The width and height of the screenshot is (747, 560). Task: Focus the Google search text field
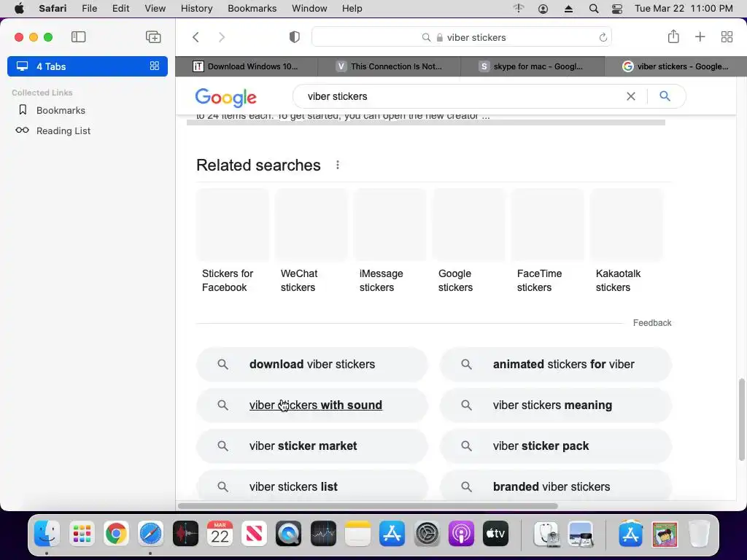pyautogui.click(x=462, y=96)
